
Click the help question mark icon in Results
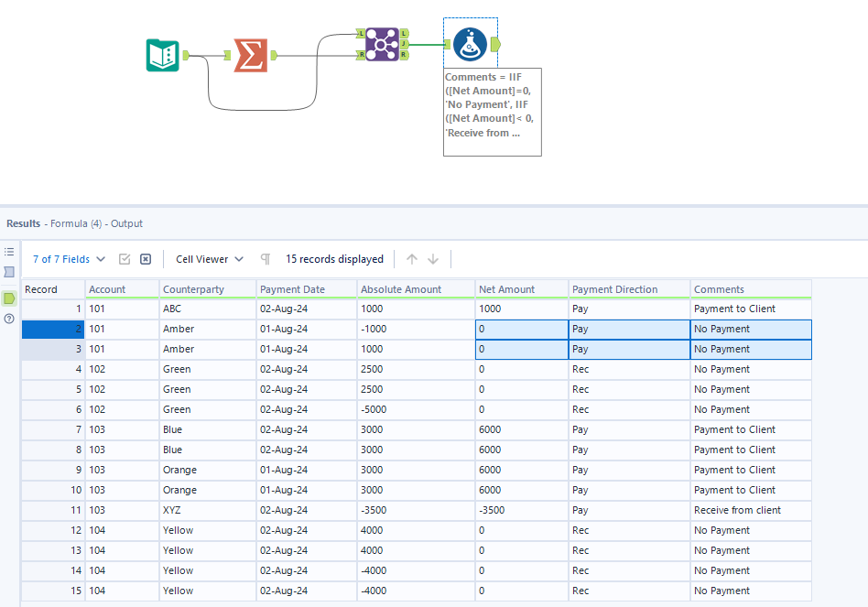click(x=9, y=319)
